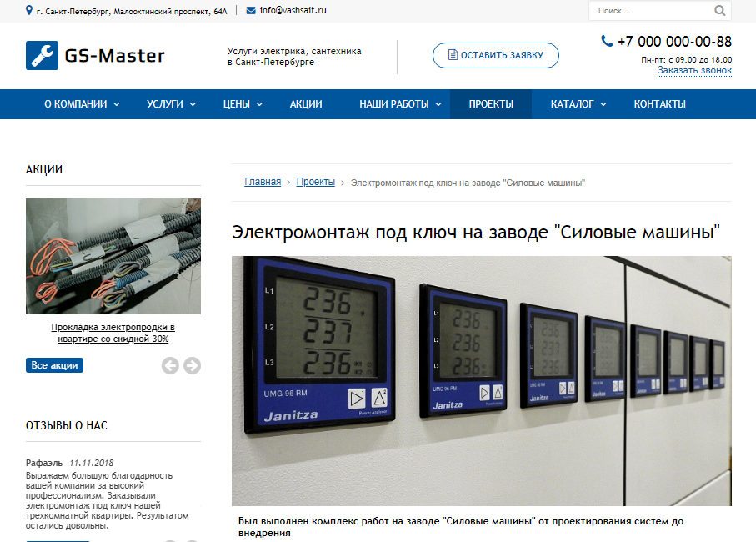Expand the Каталог dropdown chevron
756x542 pixels.
tap(603, 104)
